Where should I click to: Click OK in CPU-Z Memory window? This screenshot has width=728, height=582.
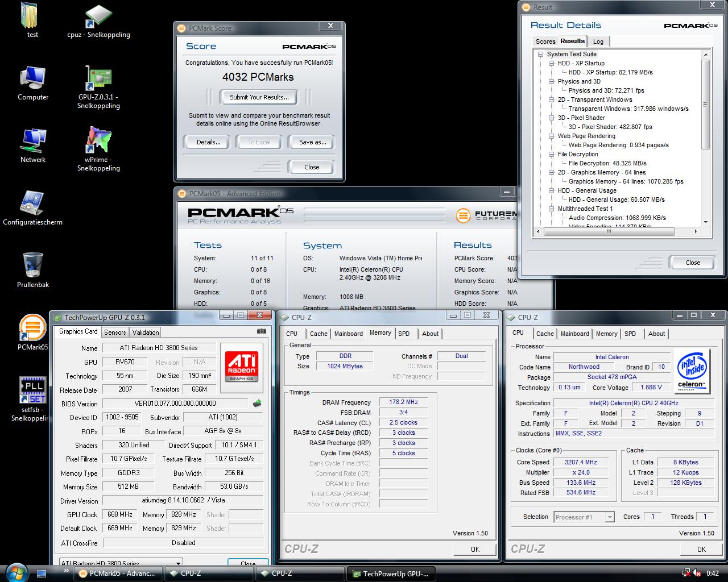[475, 549]
